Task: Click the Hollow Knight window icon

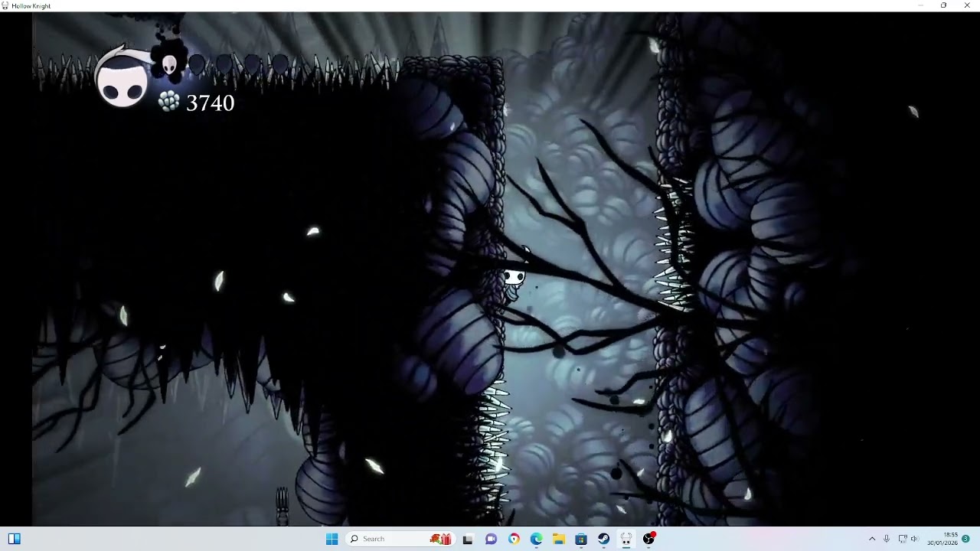Action: (x=5, y=5)
